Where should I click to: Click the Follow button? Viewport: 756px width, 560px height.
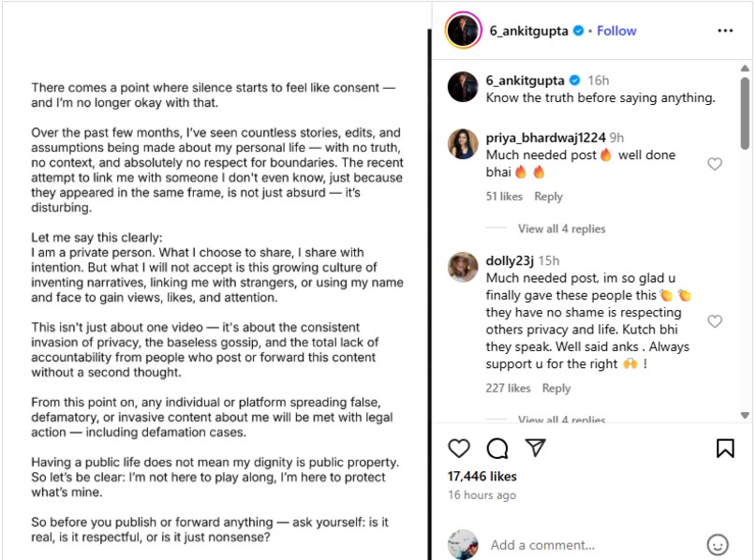coord(615,30)
